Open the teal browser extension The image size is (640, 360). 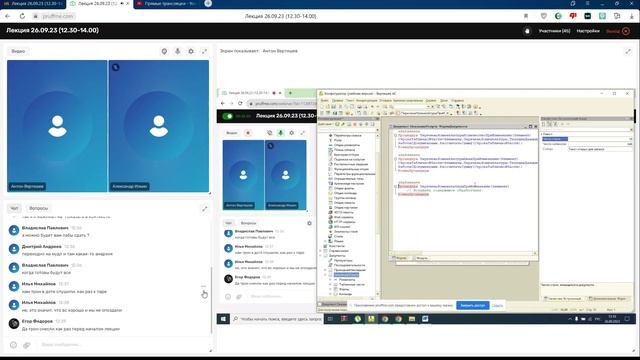[x=602, y=16]
